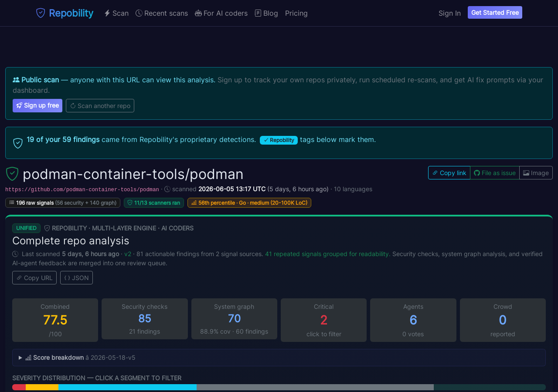Click the Repobility shield logo icon
This screenshot has width=558, height=392.
(x=41, y=13)
